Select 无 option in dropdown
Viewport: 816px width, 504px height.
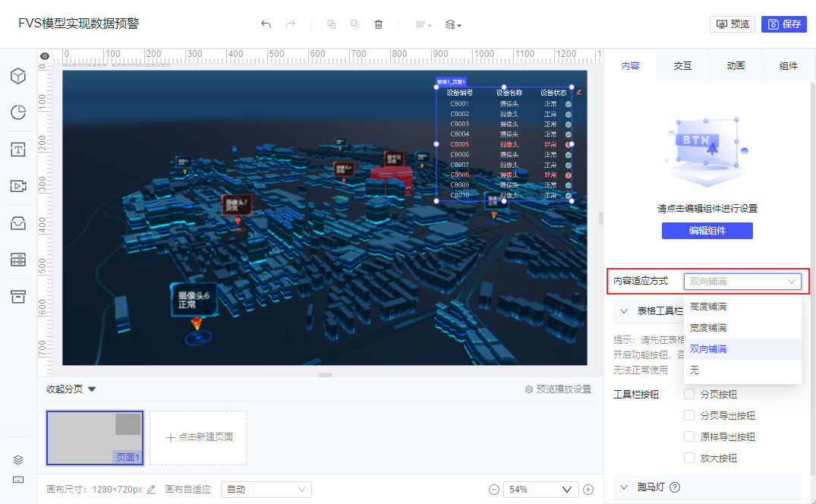point(742,370)
